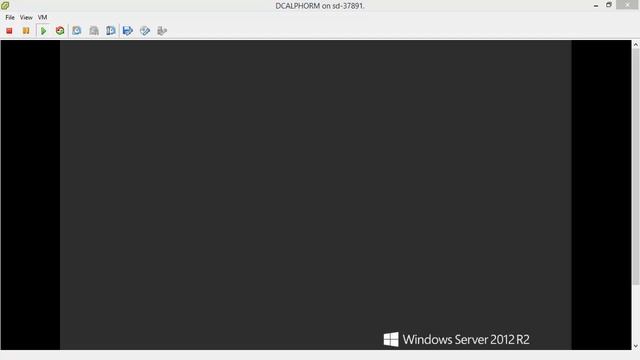The image size is (640, 360).
Task: Minimize the DCALPHORM console window
Action: 596,5
